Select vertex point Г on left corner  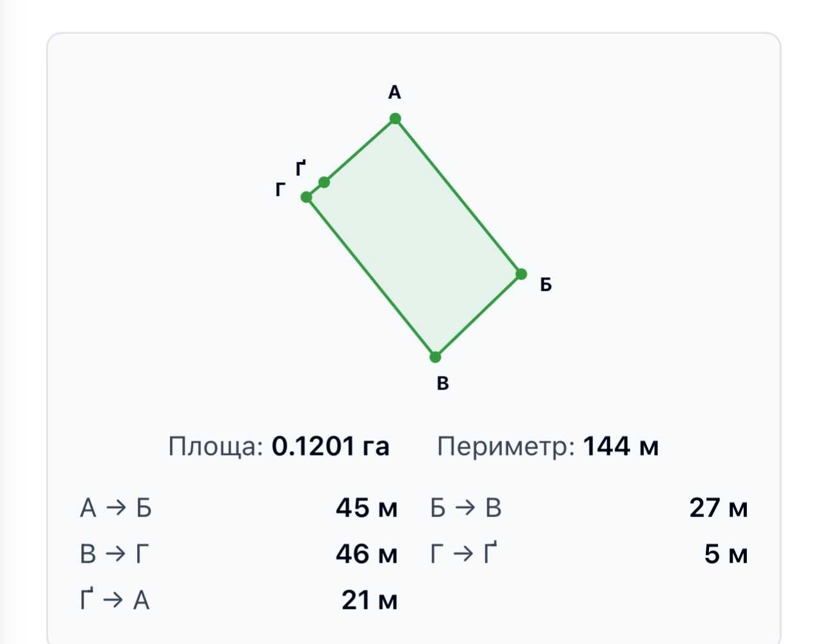306,197
